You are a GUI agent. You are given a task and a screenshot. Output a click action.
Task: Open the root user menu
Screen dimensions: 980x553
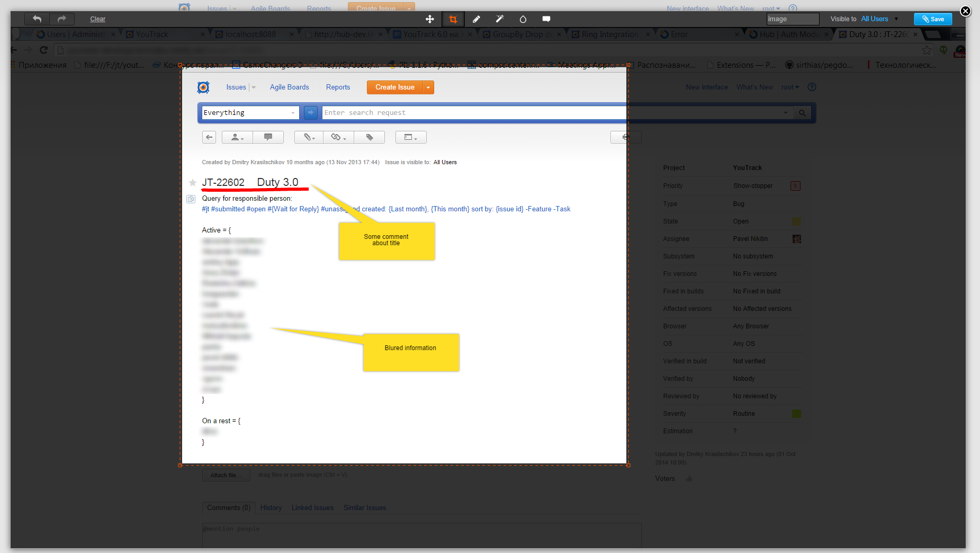[x=790, y=87]
